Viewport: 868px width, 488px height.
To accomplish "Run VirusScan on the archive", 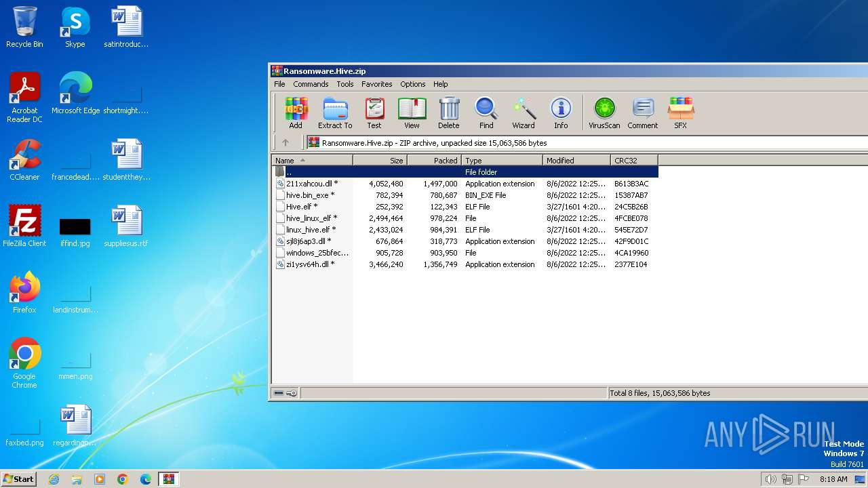I will pos(604,113).
